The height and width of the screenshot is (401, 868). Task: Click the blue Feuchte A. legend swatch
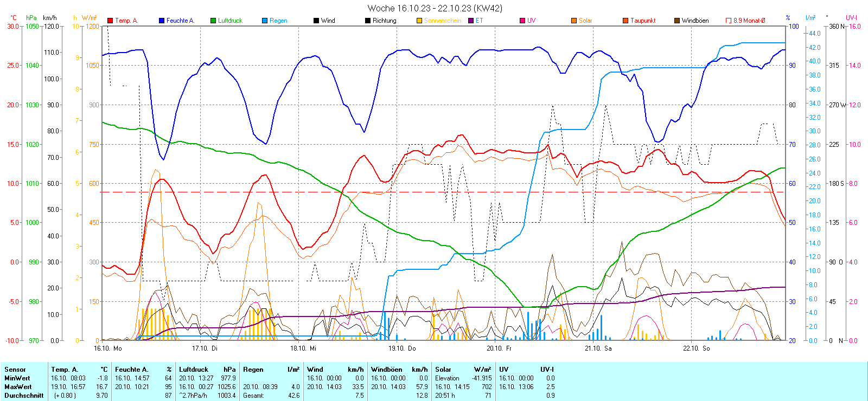[162, 21]
